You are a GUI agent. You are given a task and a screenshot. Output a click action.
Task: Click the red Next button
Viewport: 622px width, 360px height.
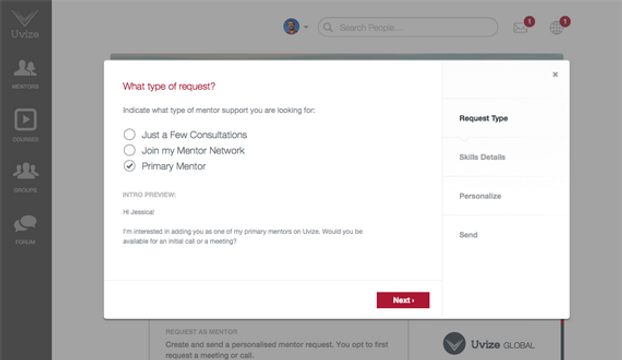coord(403,300)
